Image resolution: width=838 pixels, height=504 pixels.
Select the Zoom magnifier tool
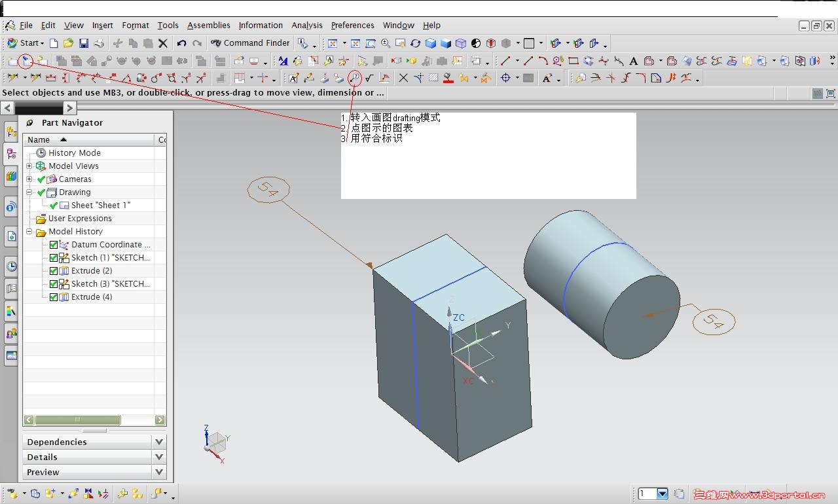pyautogui.click(x=386, y=43)
